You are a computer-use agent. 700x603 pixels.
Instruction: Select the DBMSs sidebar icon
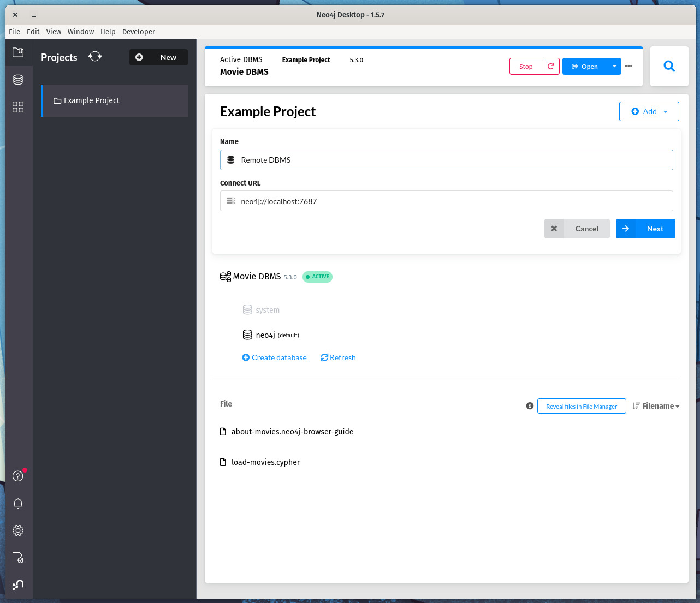coord(18,79)
